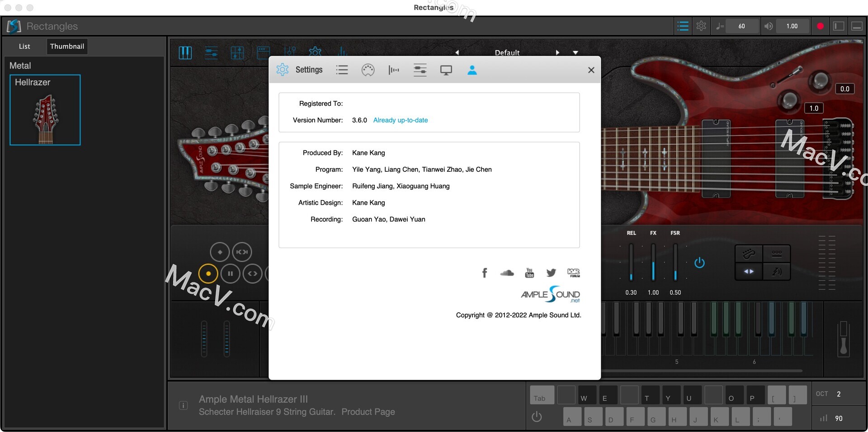
Task: Open the monitor display settings tab
Action: coord(446,70)
